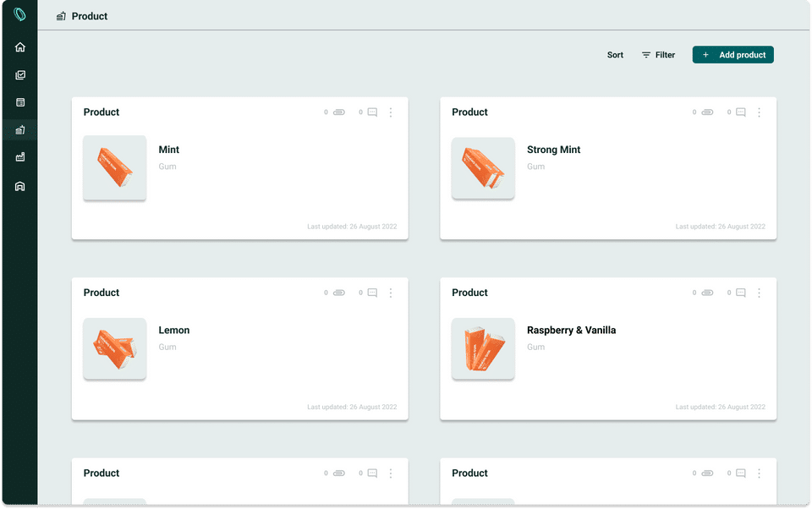Image resolution: width=812 pixels, height=509 pixels.
Task: Click the Sort button
Action: 615,55
